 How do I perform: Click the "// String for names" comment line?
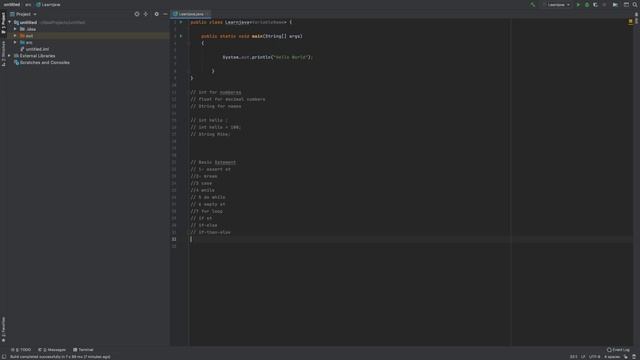[x=216, y=106]
